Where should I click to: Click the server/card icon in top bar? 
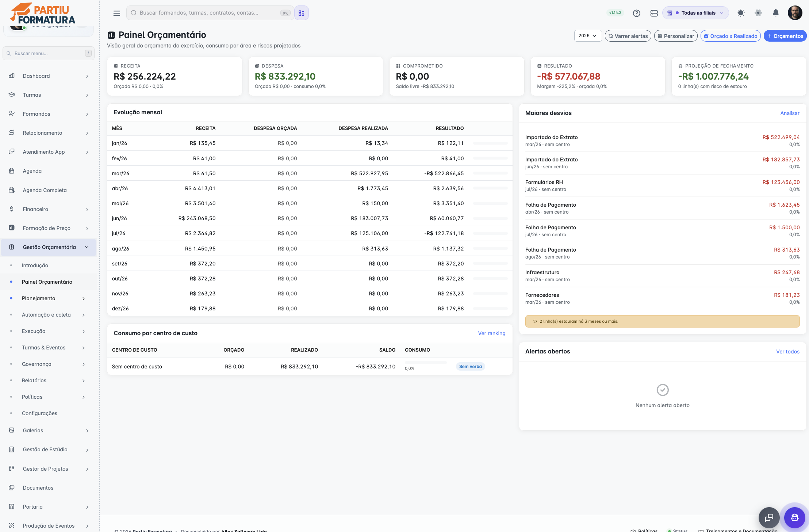(654, 13)
